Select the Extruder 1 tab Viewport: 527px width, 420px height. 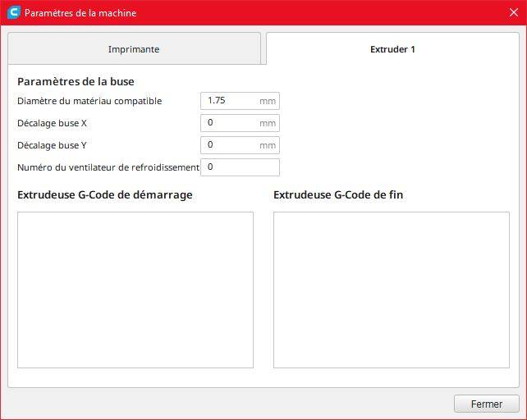(x=392, y=48)
